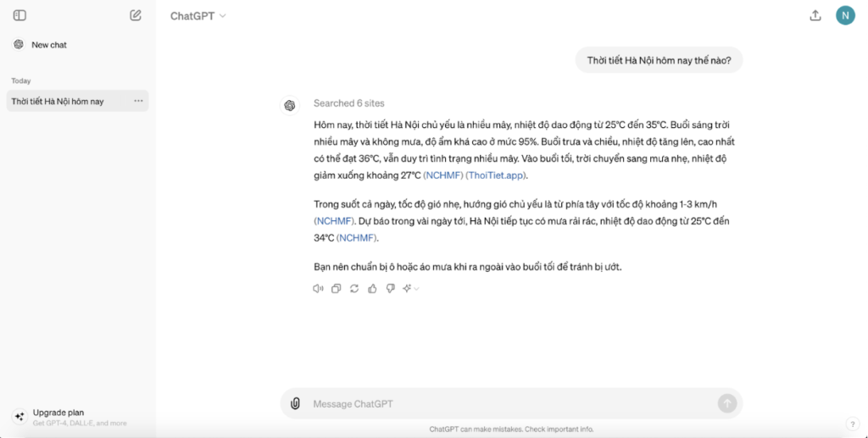
Task: Expand the change model sparkle dropdown
Action: pyautogui.click(x=411, y=289)
